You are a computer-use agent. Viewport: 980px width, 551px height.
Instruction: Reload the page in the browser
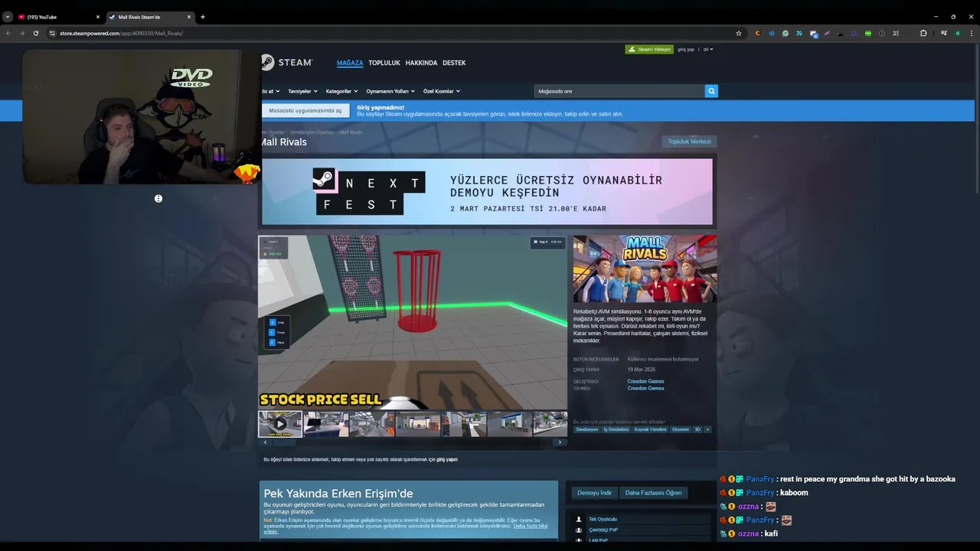click(x=35, y=33)
